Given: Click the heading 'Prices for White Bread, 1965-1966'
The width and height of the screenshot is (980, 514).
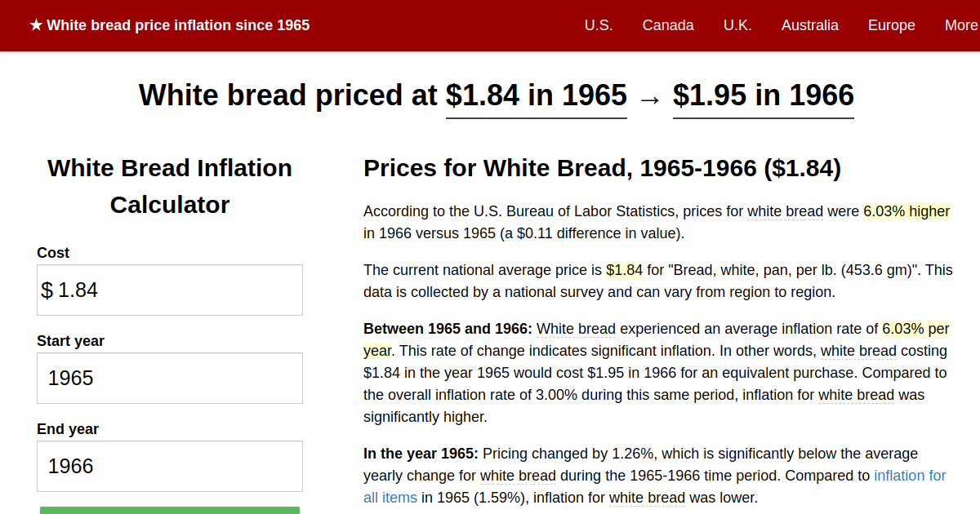Looking at the screenshot, I should click(x=602, y=168).
